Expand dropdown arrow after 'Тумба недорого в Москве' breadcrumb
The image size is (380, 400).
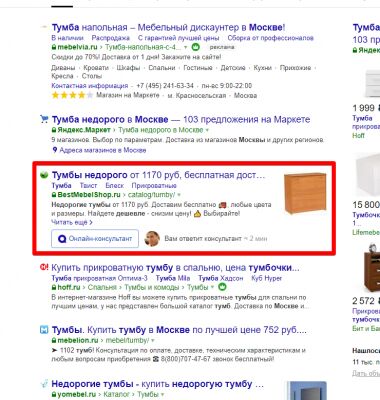[x=207, y=130]
